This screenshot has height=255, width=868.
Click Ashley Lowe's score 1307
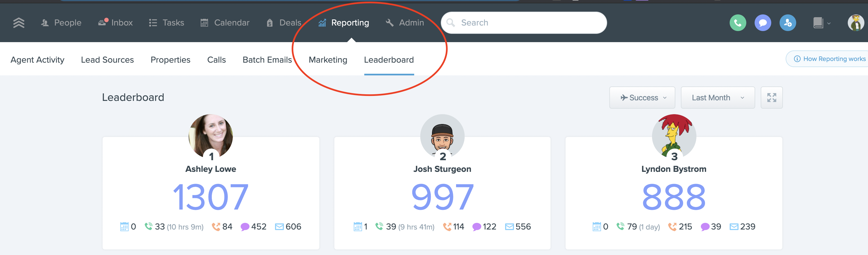211,197
